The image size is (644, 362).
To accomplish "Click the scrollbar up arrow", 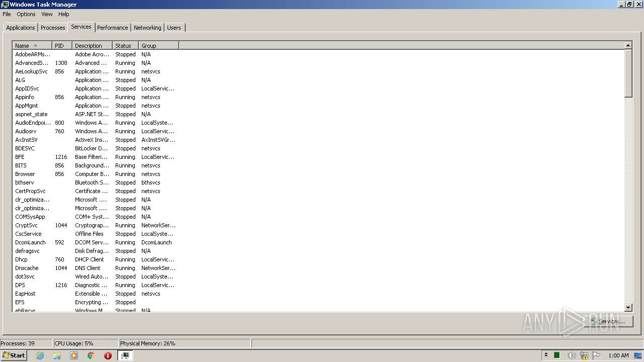I will (628, 45).
